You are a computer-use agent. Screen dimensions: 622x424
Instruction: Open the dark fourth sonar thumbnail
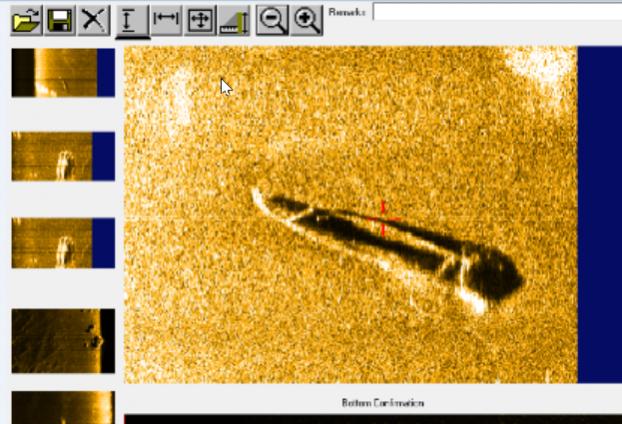tap(63, 341)
